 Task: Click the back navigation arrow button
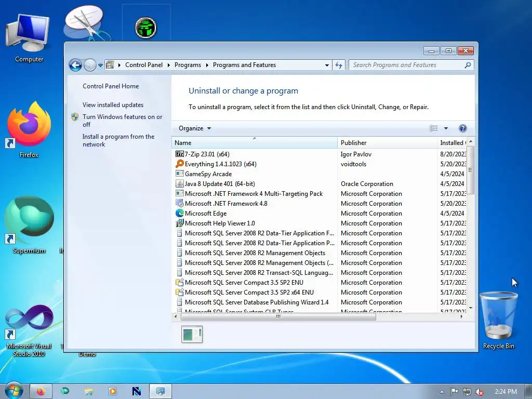[x=75, y=65]
